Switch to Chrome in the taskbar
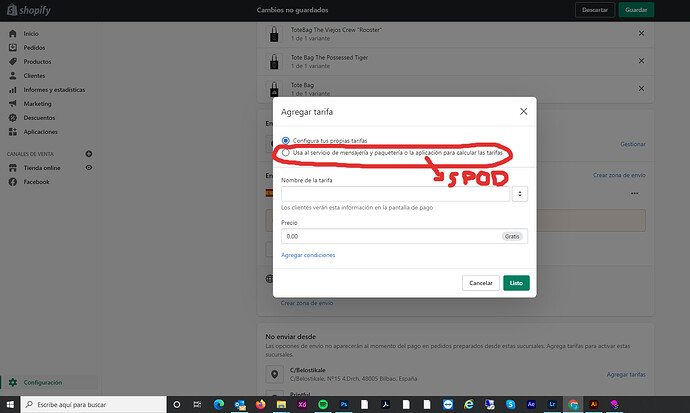This screenshot has height=413, width=690. tap(573, 404)
